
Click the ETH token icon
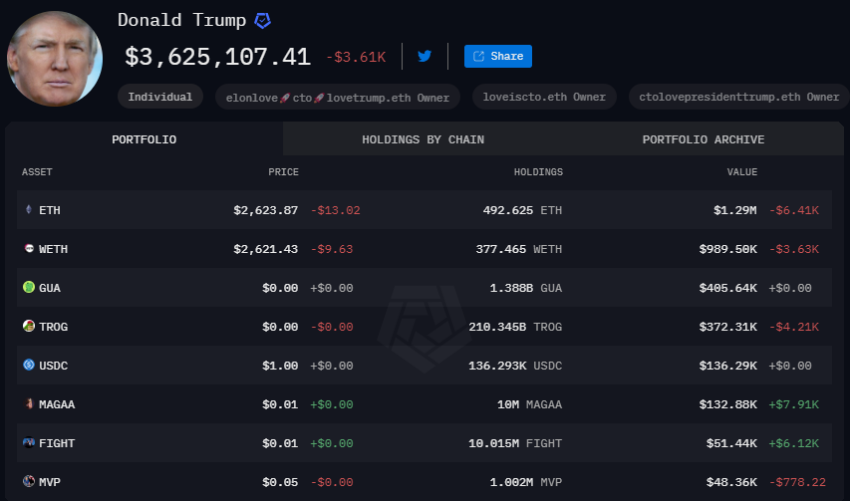pos(29,209)
